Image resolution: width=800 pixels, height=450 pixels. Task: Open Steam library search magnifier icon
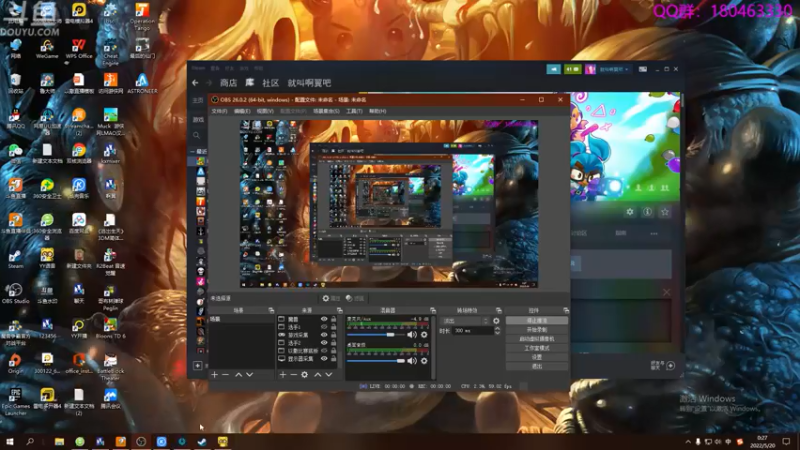coord(196,135)
